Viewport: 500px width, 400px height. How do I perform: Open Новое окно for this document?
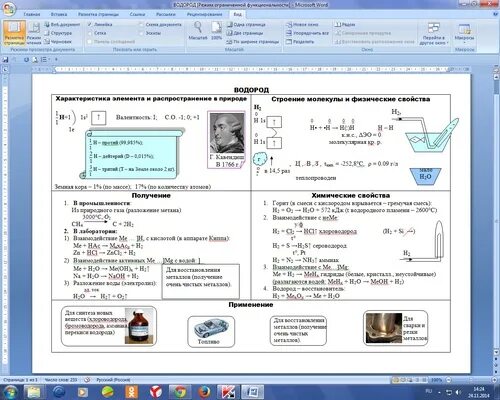(x=302, y=25)
